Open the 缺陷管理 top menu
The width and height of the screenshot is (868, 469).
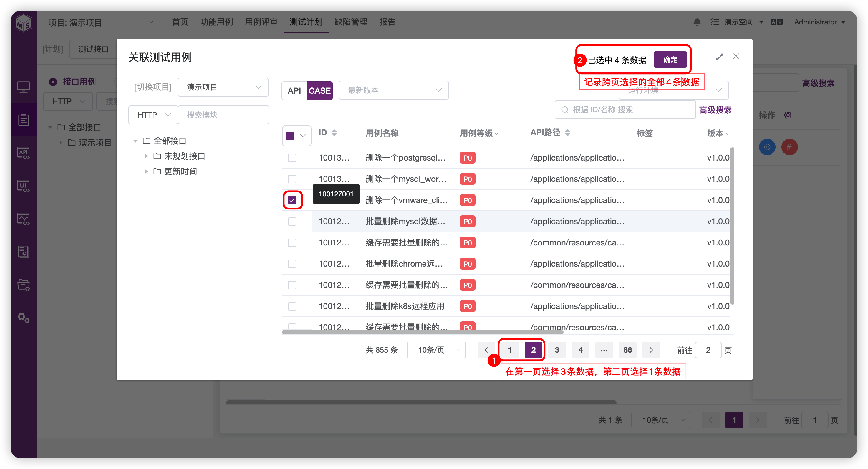tap(350, 22)
